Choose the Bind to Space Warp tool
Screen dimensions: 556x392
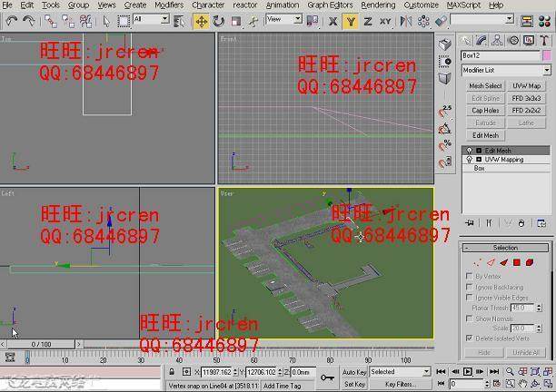pyautogui.click(x=85, y=21)
